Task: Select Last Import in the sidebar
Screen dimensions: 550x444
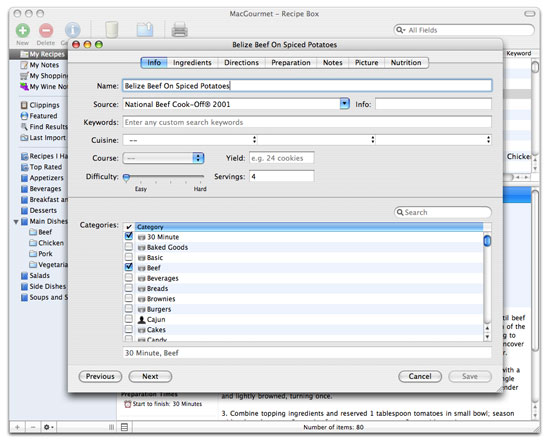Action: pos(43,138)
